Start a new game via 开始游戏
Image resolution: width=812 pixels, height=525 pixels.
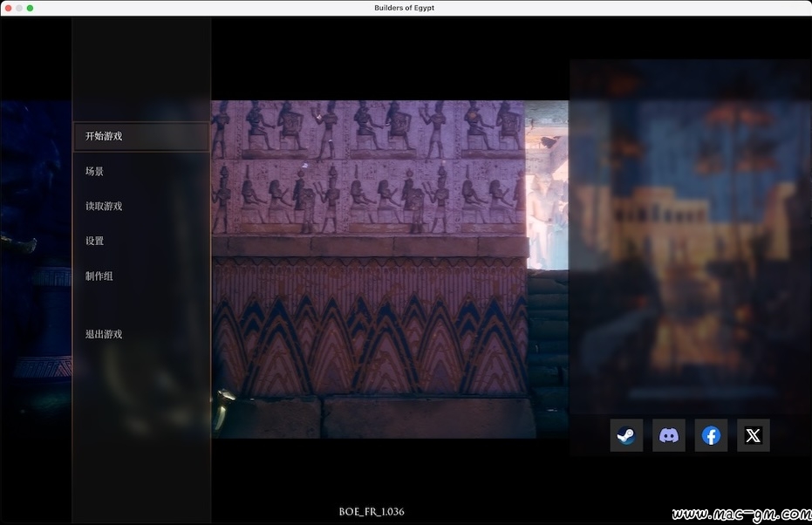tap(141, 137)
